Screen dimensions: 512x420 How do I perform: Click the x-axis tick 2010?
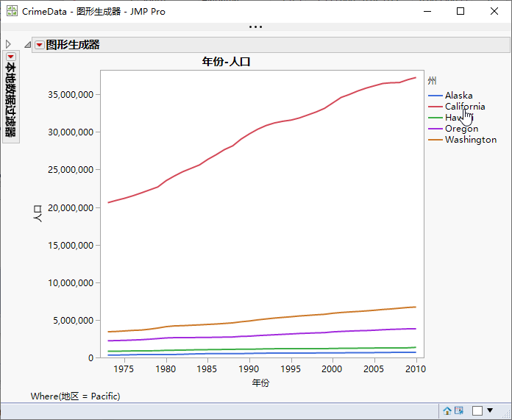coord(416,369)
